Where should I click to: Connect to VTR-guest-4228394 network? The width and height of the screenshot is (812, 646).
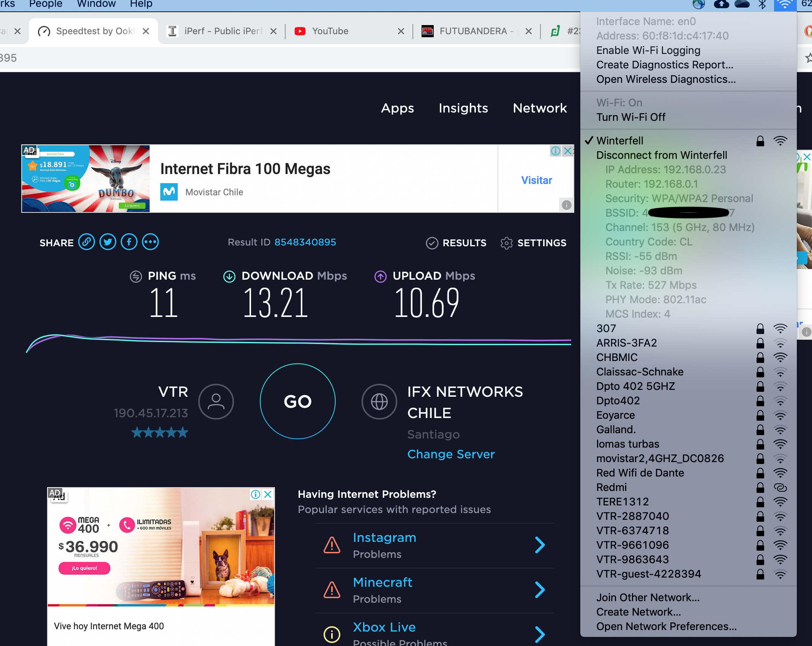click(688, 574)
